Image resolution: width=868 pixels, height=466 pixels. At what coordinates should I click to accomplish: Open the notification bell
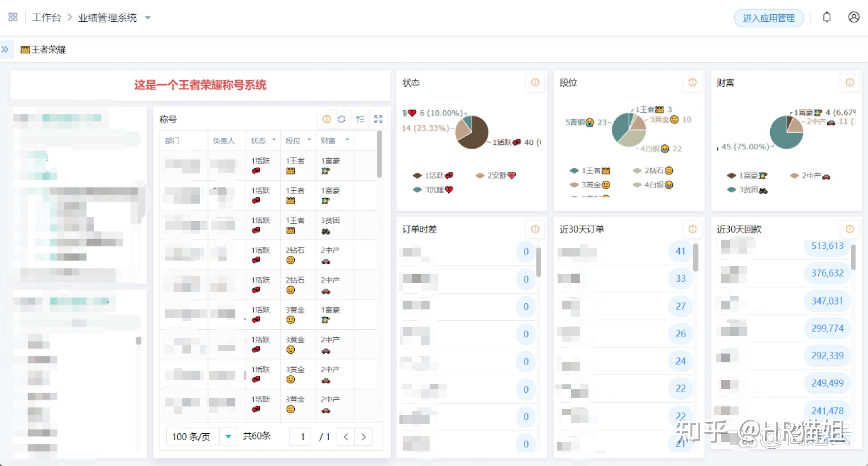pyautogui.click(x=828, y=17)
